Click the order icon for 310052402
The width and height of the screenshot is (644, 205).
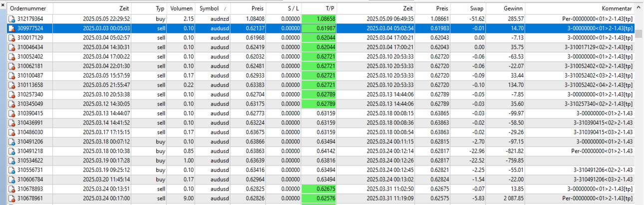pos(12,56)
